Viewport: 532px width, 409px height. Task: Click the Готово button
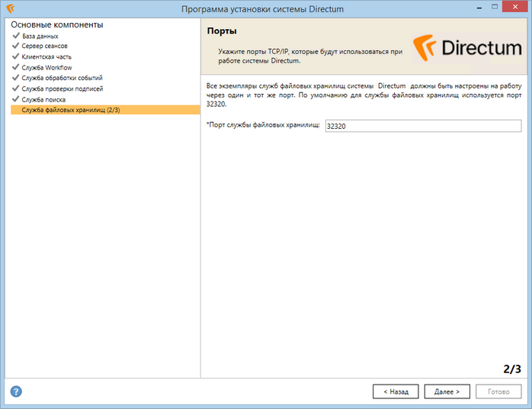(498, 391)
